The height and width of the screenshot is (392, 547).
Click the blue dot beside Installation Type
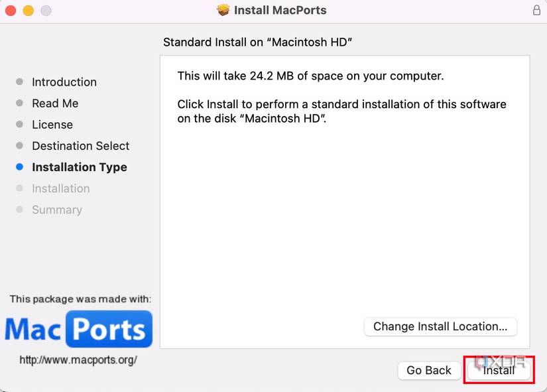21,167
